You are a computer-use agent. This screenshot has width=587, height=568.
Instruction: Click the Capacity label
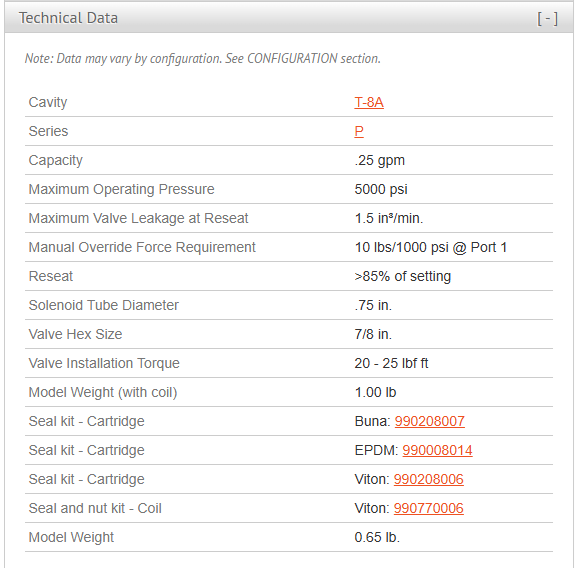55,160
